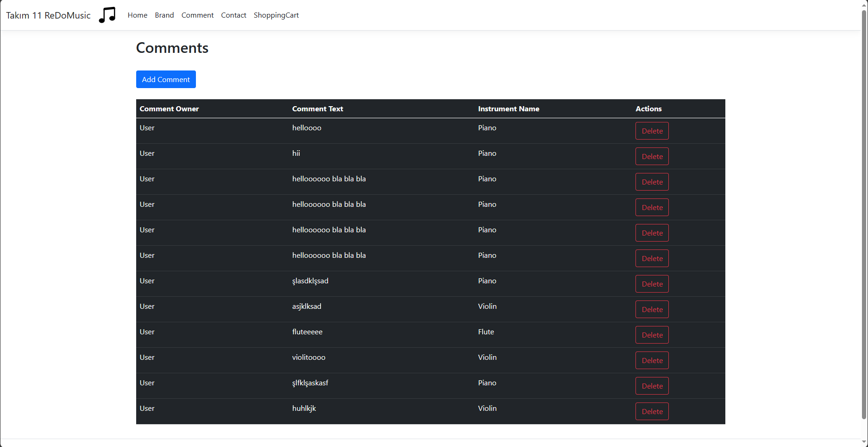Delete the fluteeeee Flute comment
The height and width of the screenshot is (447, 868).
pos(652,335)
